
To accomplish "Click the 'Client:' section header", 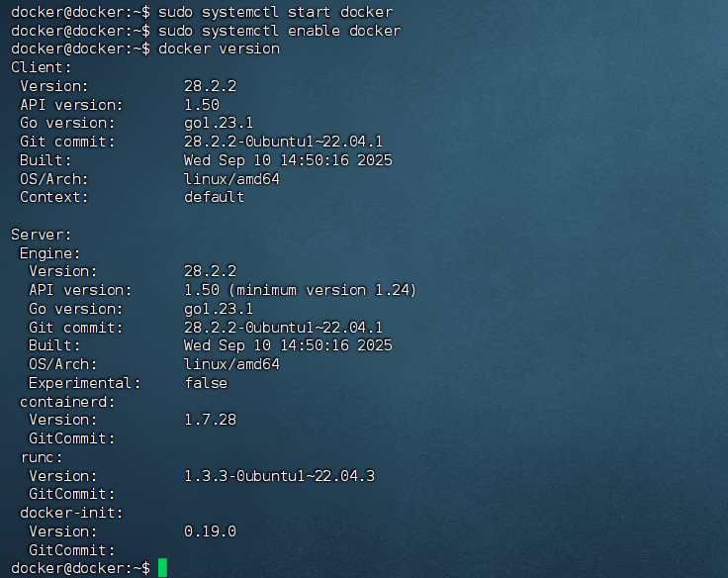I will tap(41, 68).
